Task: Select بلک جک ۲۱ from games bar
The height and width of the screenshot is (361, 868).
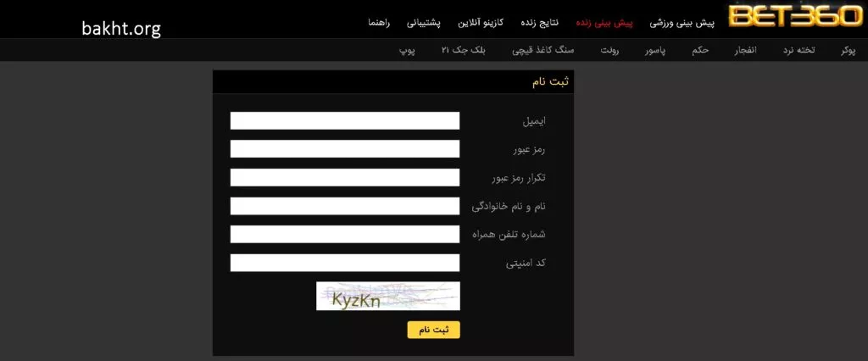Action: (x=464, y=51)
